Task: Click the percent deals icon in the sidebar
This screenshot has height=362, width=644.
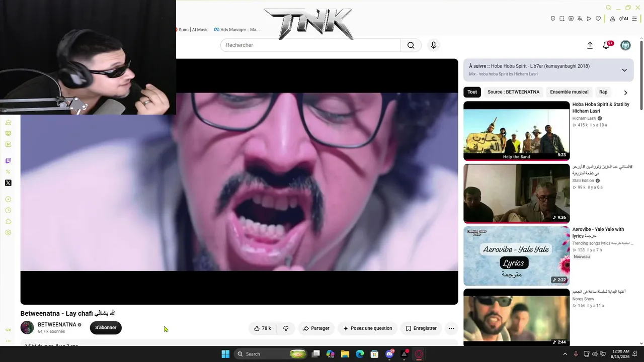Action: coord(8,172)
